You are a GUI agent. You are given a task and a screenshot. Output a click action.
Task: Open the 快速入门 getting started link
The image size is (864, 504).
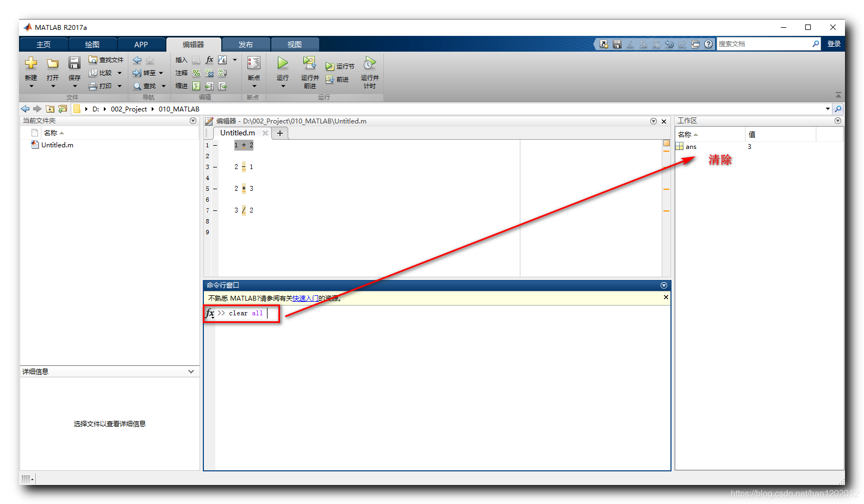306,298
